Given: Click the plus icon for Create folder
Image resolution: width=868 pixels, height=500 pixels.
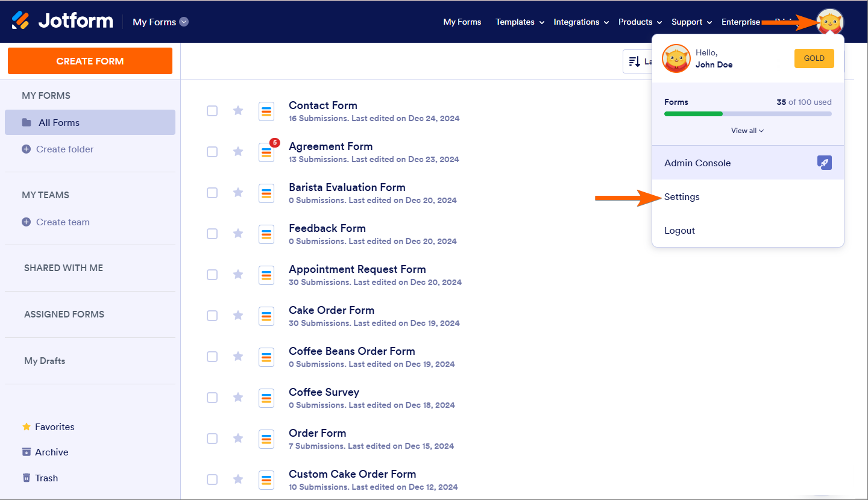Looking at the screenshot, I should pos(26,149).
